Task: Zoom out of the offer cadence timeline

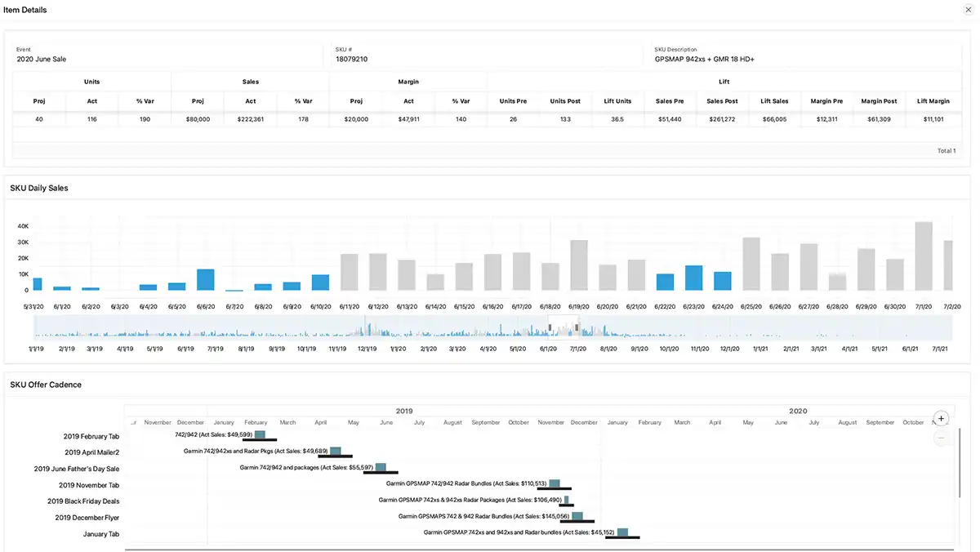Action: point(941,438)
